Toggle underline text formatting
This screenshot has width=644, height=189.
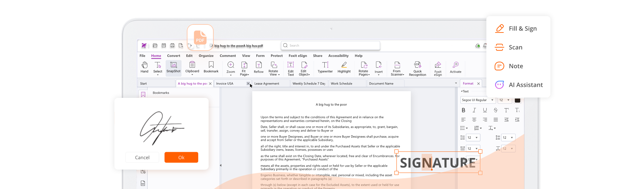[x=485, y=110]
